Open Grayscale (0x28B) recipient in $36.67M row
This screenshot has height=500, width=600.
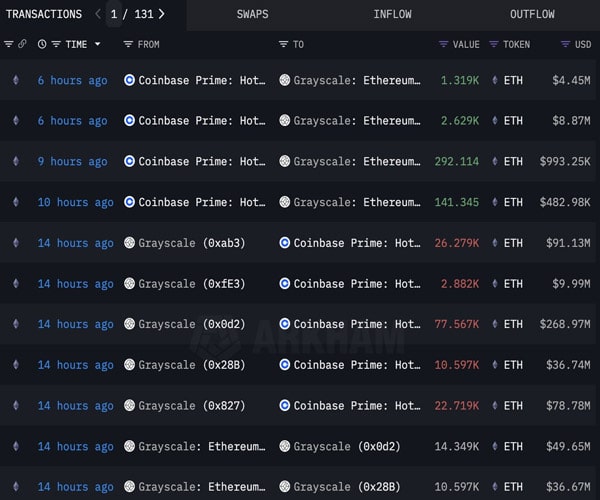point(347,487)
